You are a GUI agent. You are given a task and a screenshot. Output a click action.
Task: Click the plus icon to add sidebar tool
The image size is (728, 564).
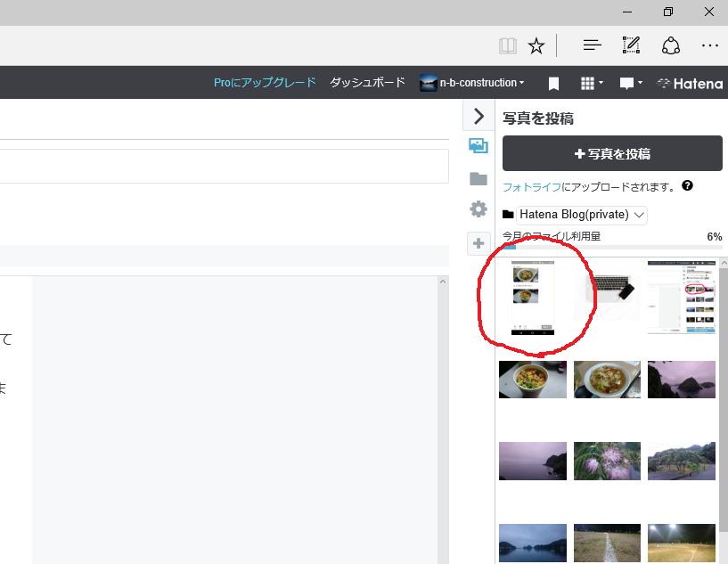[479, 243]
